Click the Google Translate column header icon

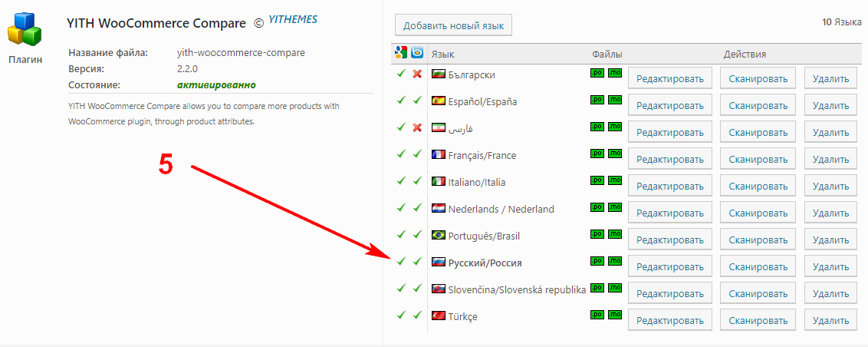[401, 53]
